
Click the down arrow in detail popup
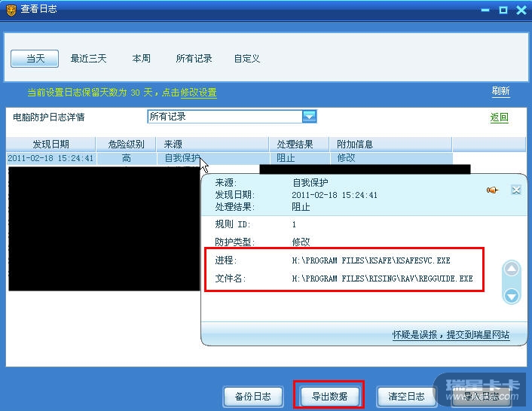[512, 296]
